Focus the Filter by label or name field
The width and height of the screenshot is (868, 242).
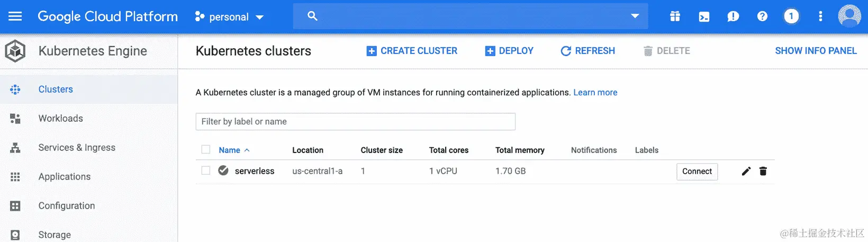point(355,121)
